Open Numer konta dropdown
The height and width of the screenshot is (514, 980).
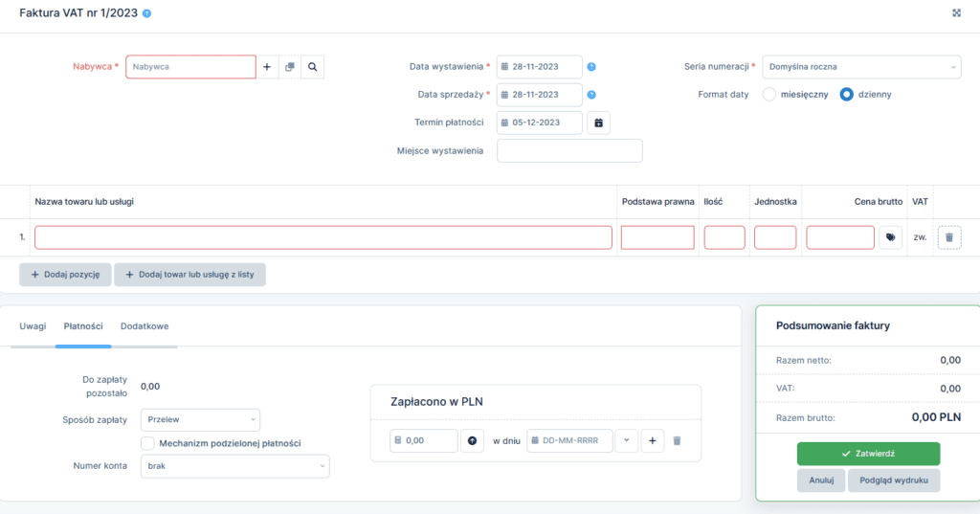pyautogui.click(x=234, y=466)
